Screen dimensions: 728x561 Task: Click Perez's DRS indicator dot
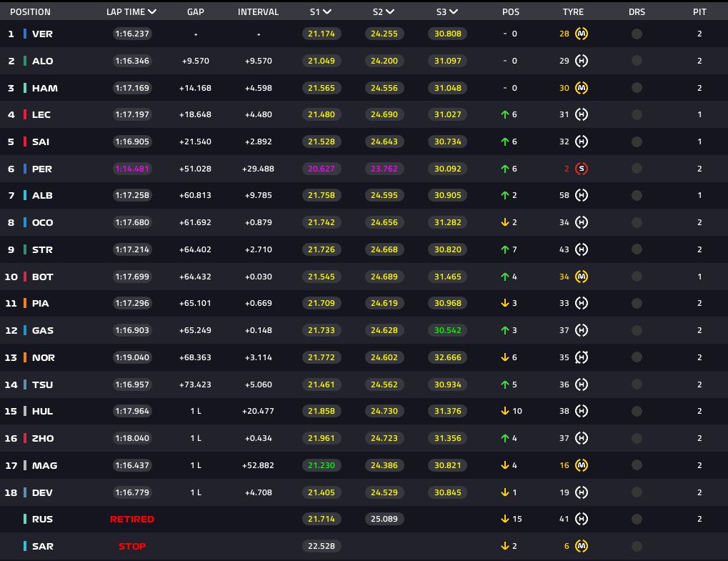[x=637, y=169]
